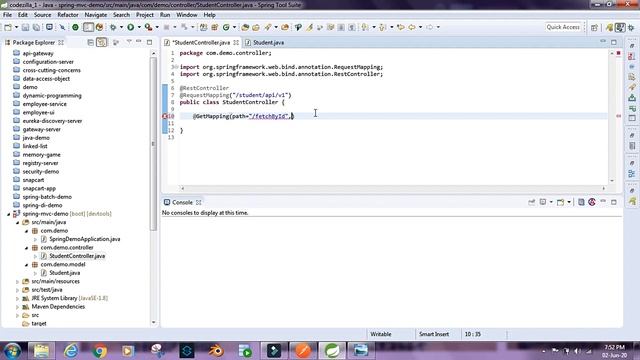Viewport: 640px width, 360px height.
Task: Open Package Explorer View Menu triangle
Action: point(129,42)
